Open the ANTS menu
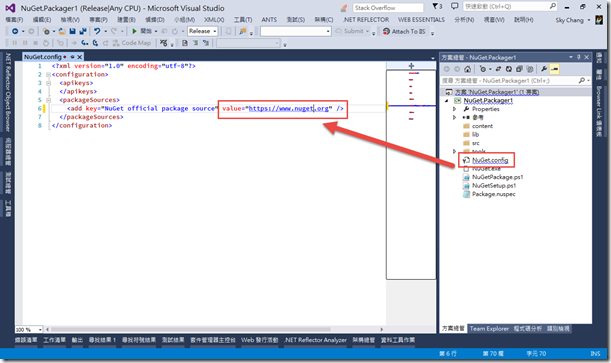The image size is (611, 363). 269,19
